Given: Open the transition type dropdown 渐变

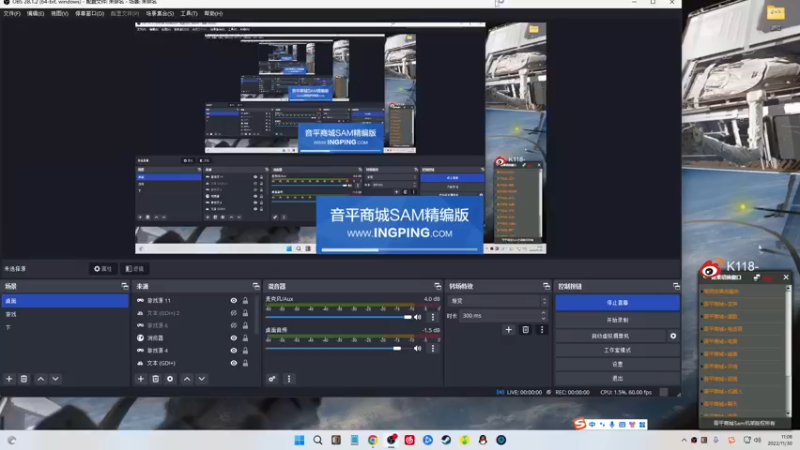Looking at the screenshot, I should 498,301.
